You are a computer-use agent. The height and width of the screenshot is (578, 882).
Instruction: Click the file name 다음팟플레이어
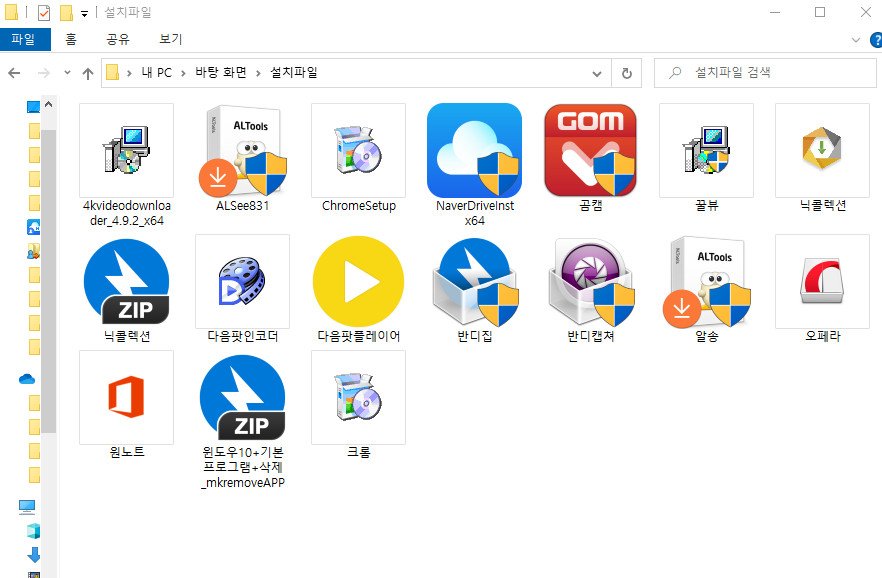[x=359, y=336]
